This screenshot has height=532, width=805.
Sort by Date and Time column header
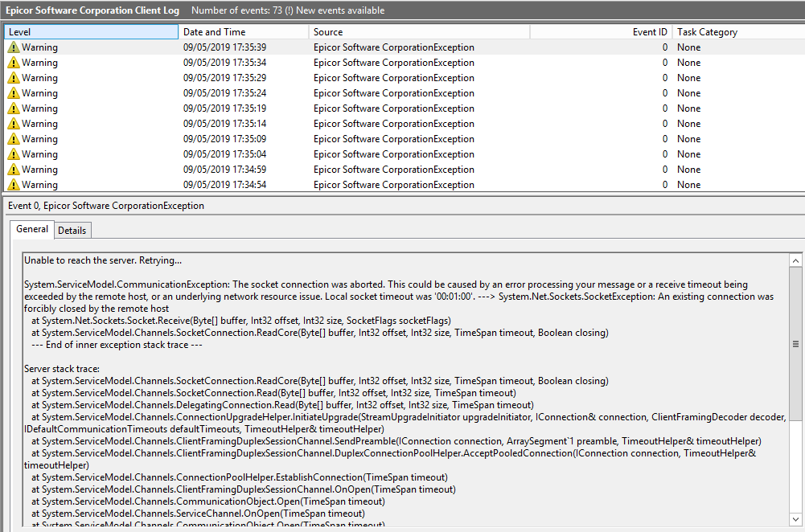pos(244,32)
